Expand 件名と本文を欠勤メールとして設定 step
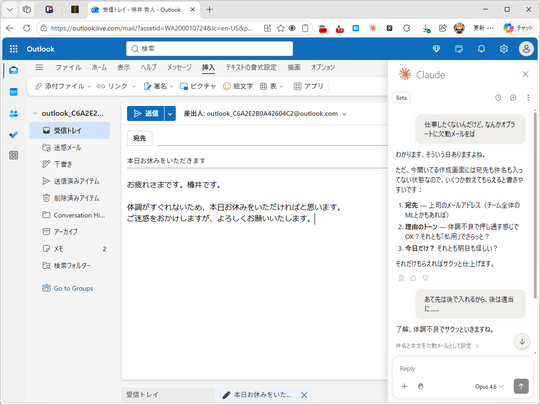540x405 pixels. pyautogui.click(x=437, y=346)
